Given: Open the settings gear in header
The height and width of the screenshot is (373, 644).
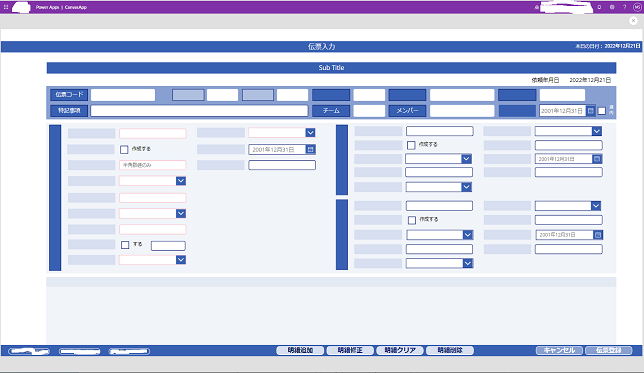Looking at the screenshot, I should pyautogui.click(x=612, y=7).
